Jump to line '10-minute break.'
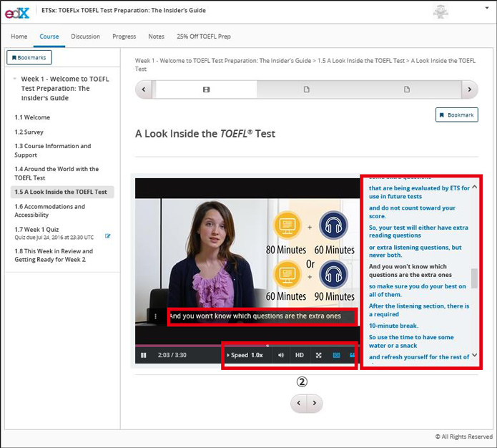 coord(393,326)
